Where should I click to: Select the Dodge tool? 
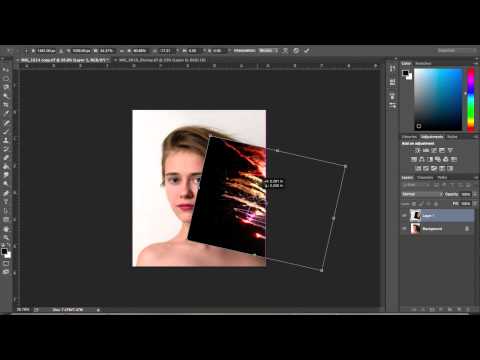tap(6, 184)
